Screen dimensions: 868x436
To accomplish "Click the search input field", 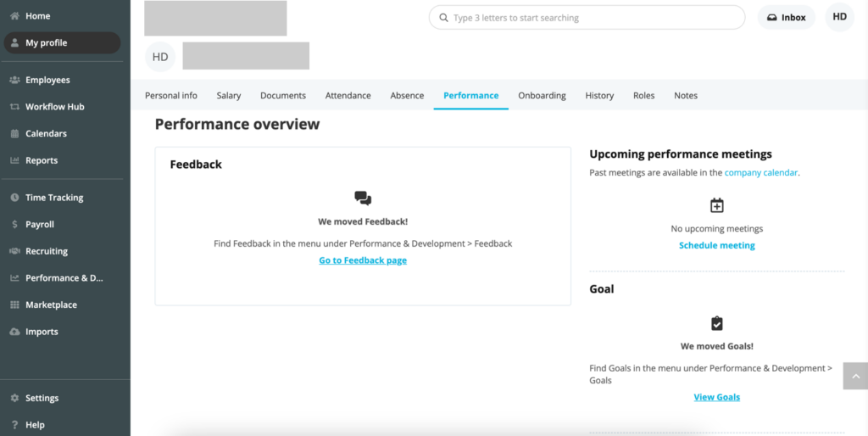I will tap(587, 18).
